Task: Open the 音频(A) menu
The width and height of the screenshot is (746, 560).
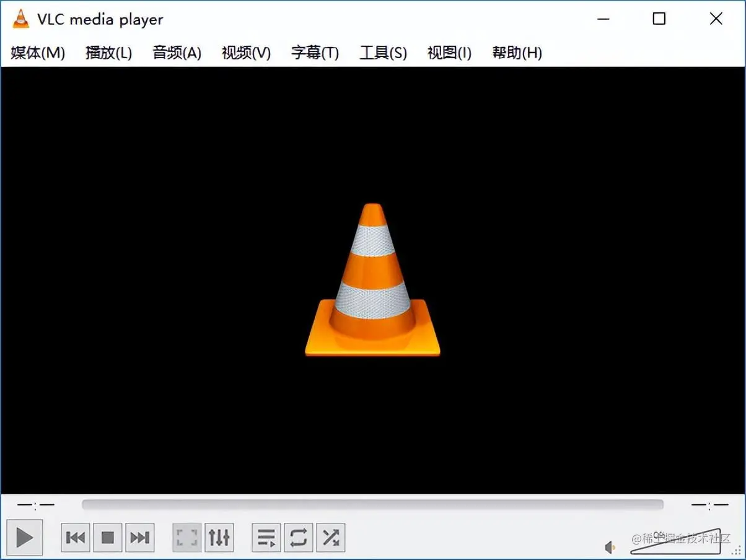Action: pos(177,53)
